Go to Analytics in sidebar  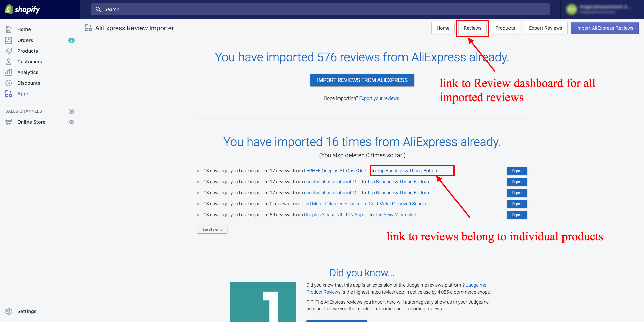pyautogui.click(x=28, y=72)
